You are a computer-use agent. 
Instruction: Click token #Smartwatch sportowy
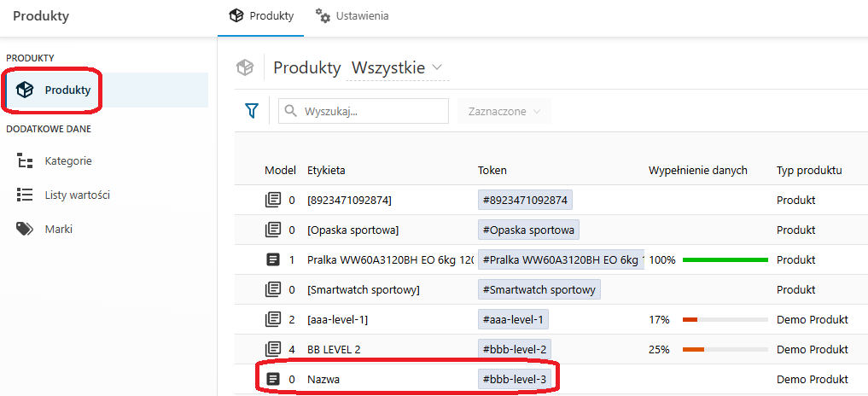(539, 289)
